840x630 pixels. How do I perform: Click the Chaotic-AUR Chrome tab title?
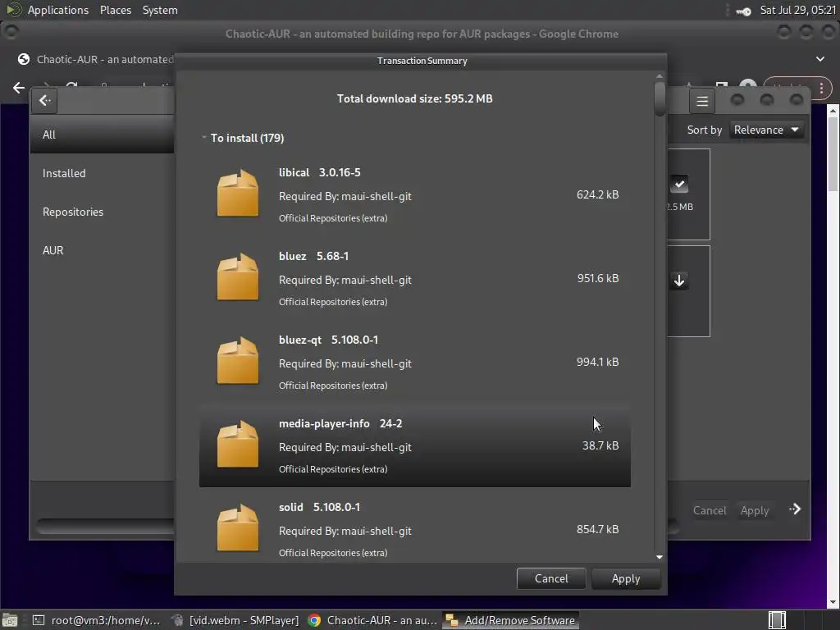(105, 59)
